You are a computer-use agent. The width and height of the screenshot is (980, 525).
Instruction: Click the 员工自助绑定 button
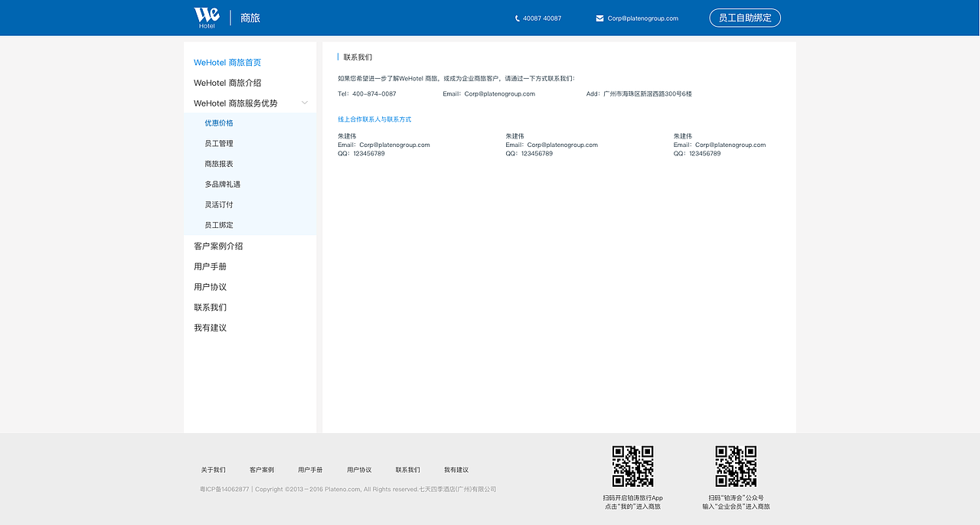(744, 17)
